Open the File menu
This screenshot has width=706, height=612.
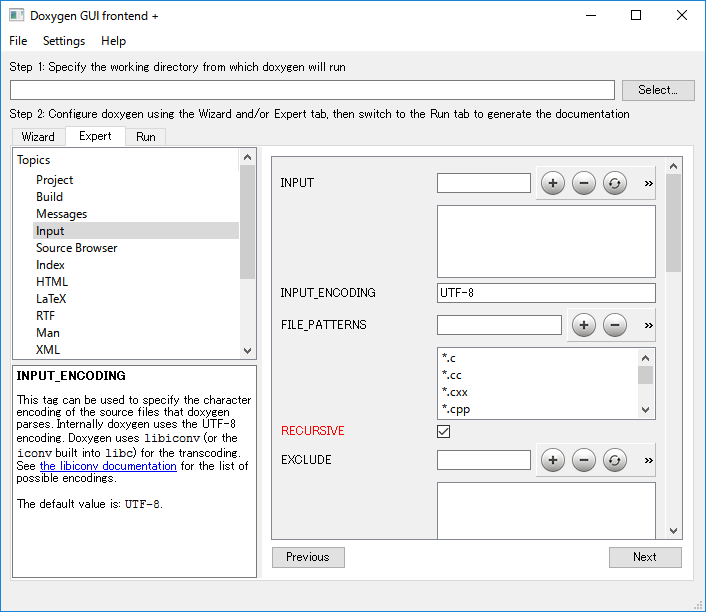[x=18, y=41]
